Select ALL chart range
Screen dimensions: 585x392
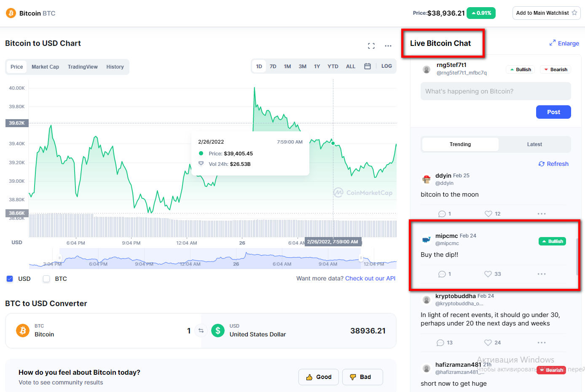pyautogui.click(x=351, y=66)
